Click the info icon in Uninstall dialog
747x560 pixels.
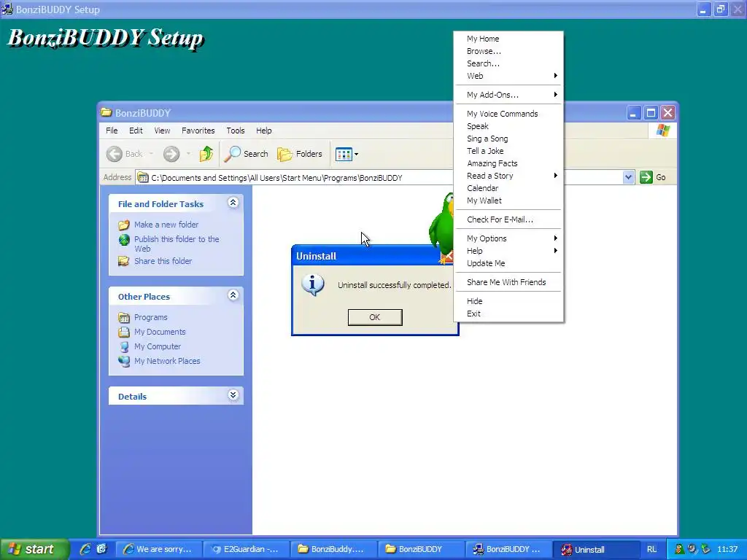pos(313,285)
